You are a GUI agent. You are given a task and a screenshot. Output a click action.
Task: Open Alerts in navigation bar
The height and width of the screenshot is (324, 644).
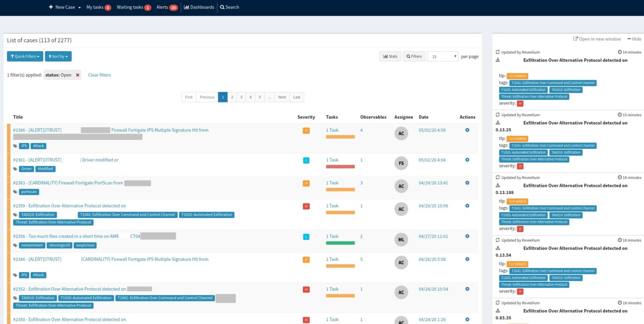click(x=167, y=7)
